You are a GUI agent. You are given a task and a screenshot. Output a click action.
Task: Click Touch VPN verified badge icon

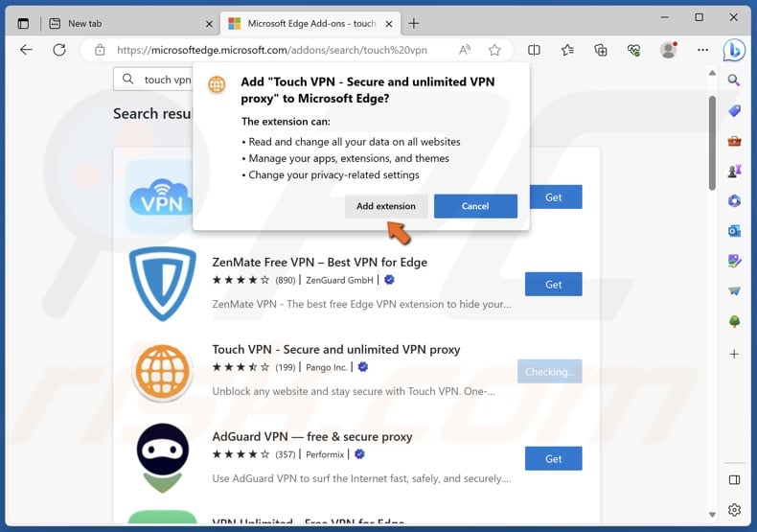(363, 367)
